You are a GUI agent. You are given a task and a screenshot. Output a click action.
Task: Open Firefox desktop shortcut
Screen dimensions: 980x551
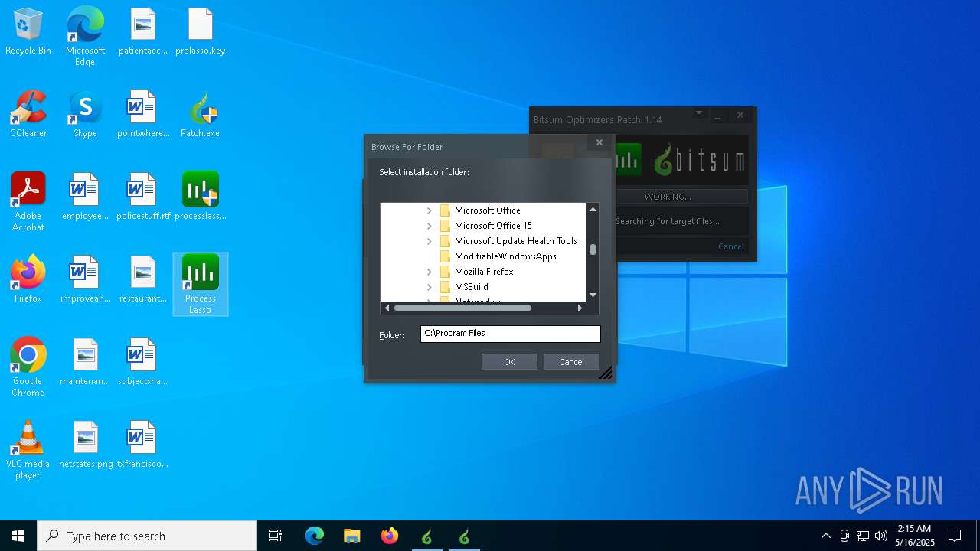coord(28,280)
